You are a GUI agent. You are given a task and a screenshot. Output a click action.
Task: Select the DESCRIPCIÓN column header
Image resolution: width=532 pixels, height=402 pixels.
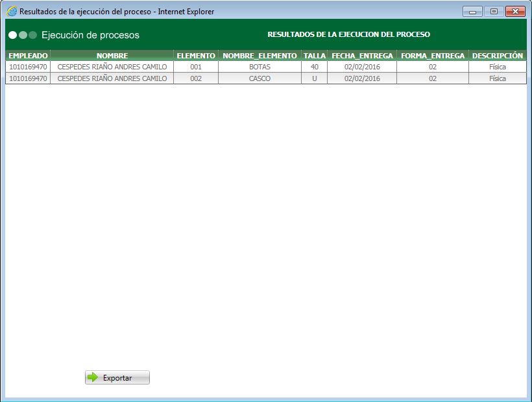pyautogui.click(x=496, y=56)
